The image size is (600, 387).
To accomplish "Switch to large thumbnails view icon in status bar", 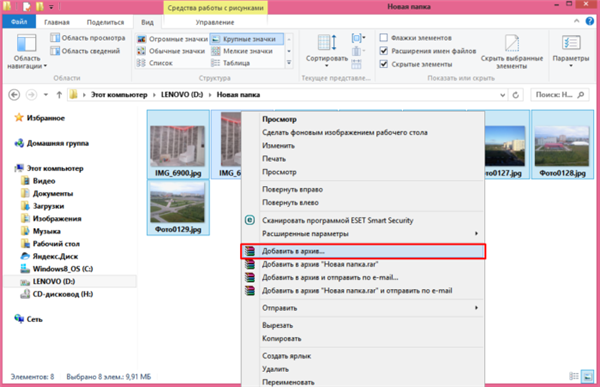I will [x=587, y=376].
